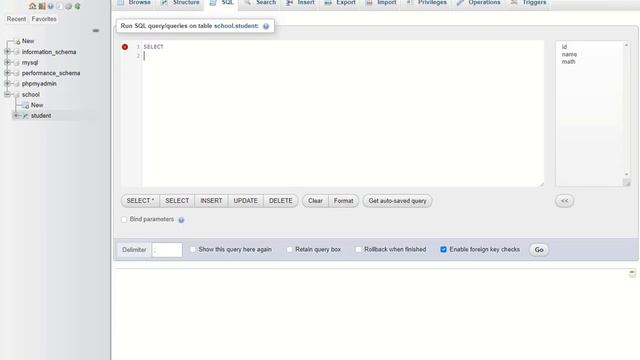640x360 pixels.
Task: Select the math column in column list
Action: coord(569,62)
